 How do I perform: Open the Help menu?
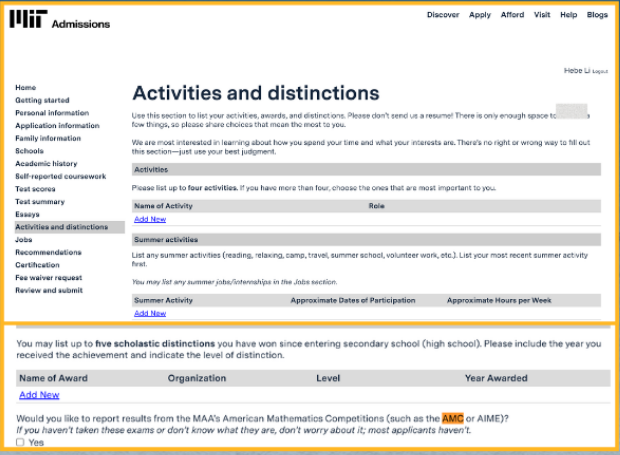pyautogui.click(x=568, y=15)
